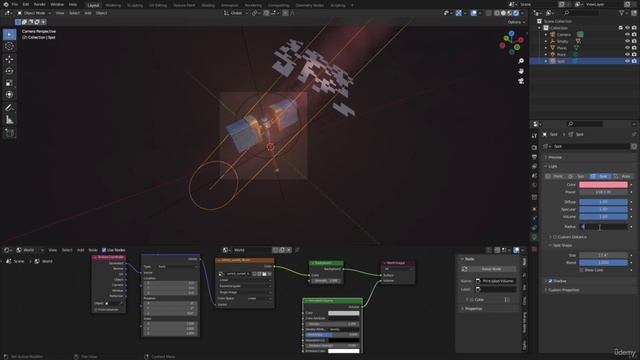640x360 pixels.
Task: Enable the Show Cone checkbox
Action: (582, 270)
